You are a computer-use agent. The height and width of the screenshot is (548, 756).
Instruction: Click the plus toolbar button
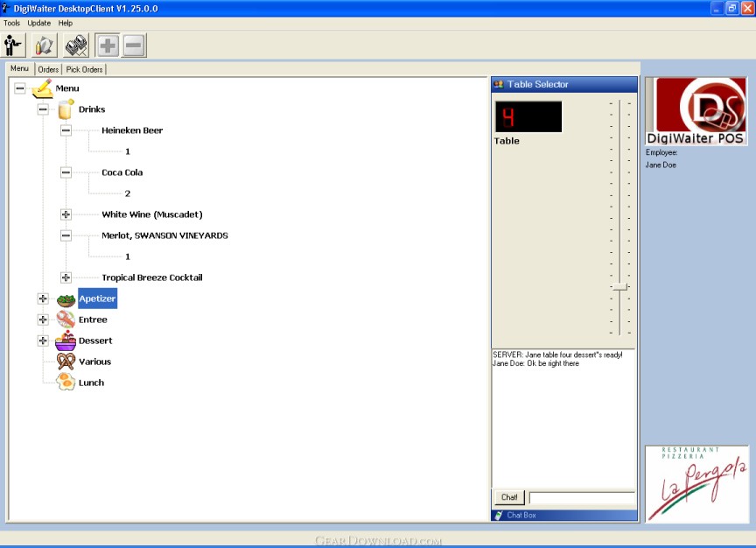click(108, 46)
